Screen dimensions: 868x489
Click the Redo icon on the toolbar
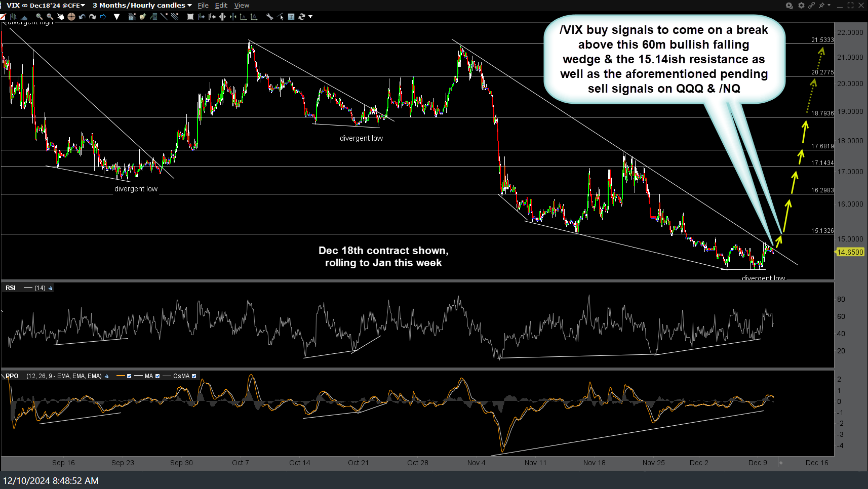tap(93, 17)
